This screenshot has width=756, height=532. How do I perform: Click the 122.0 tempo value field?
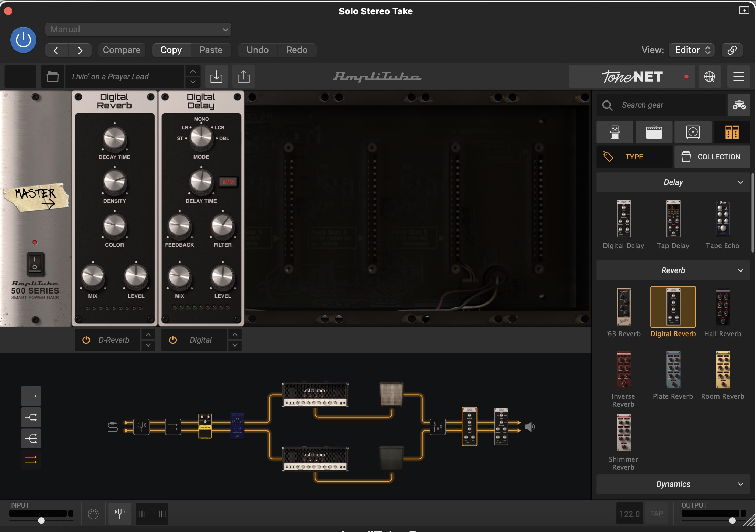(x=629, y=514)
